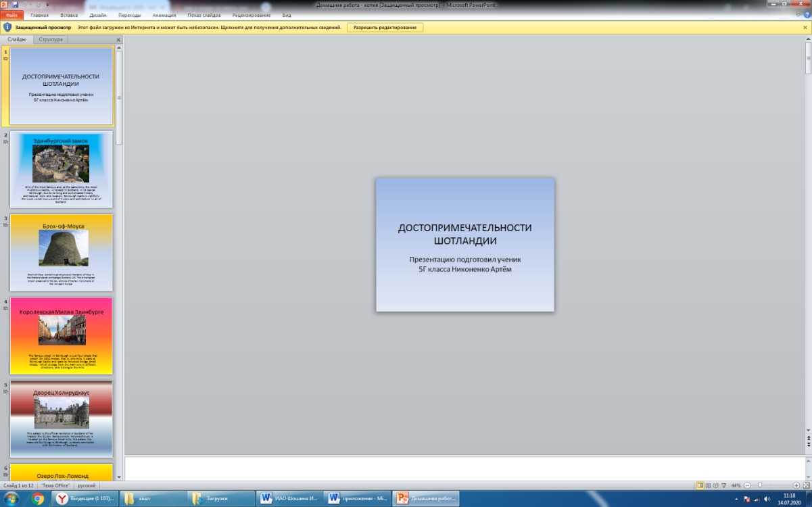Click the notes pane input area
The height and width of the screenshot is (507, 812).
coord(464,468)
